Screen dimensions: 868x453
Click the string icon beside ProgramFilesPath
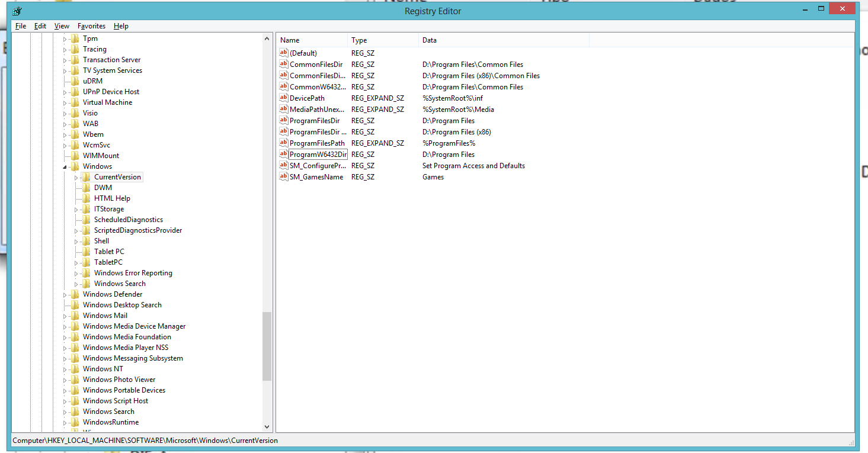tap(283, 143)
